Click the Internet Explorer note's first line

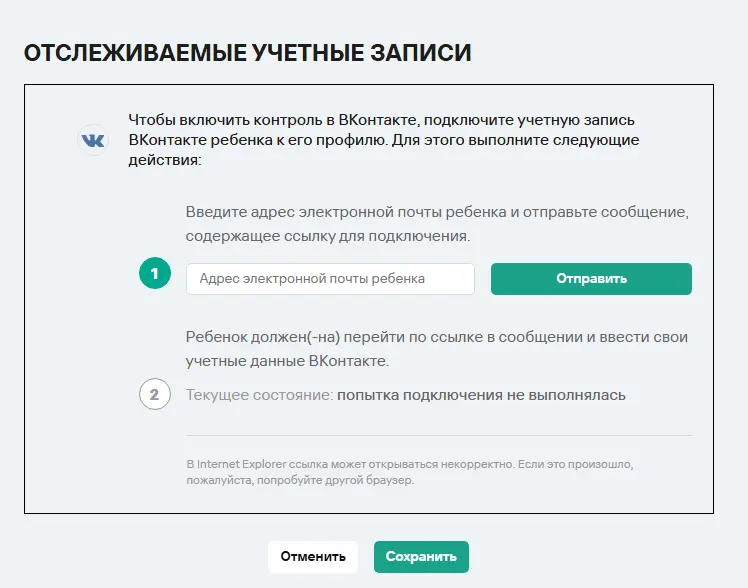pyautogui.click(x=410, y=464)
